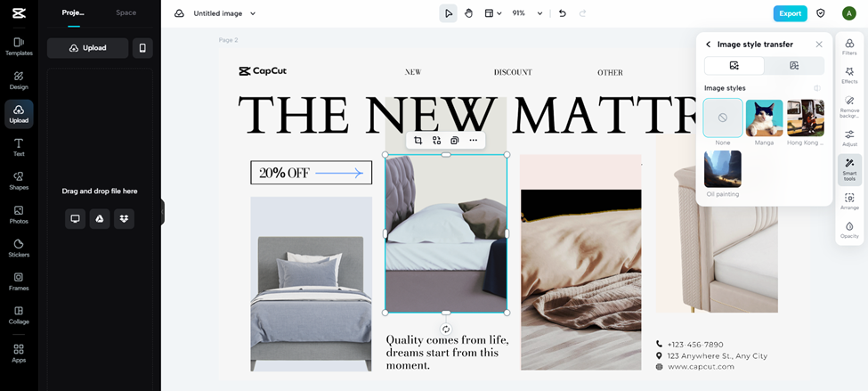
Task: Upload from Dropbox icon
Action: click(124, 219)
